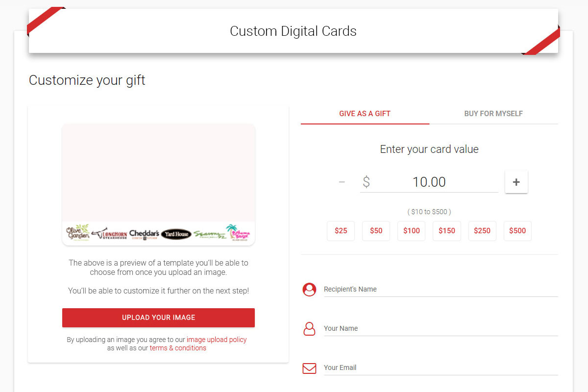Click the Upload Your Image button
588x392 pixels.
pyautogui.click(x=158, y=318)
